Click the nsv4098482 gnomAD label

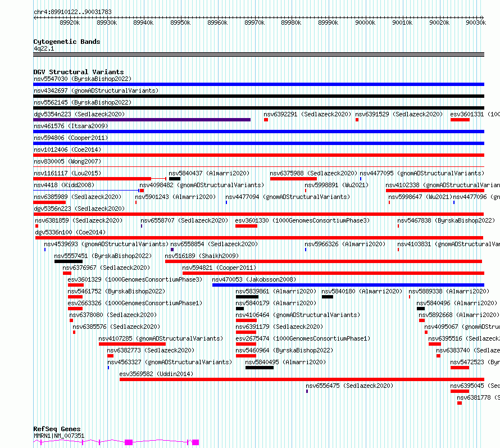pyautogui.click(x=202, y=185)
